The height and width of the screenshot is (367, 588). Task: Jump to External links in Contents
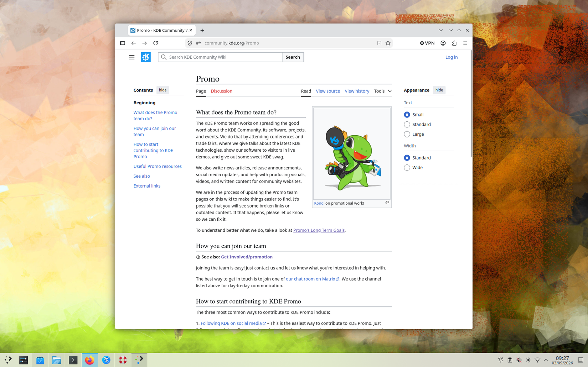[x=147, y=186]
